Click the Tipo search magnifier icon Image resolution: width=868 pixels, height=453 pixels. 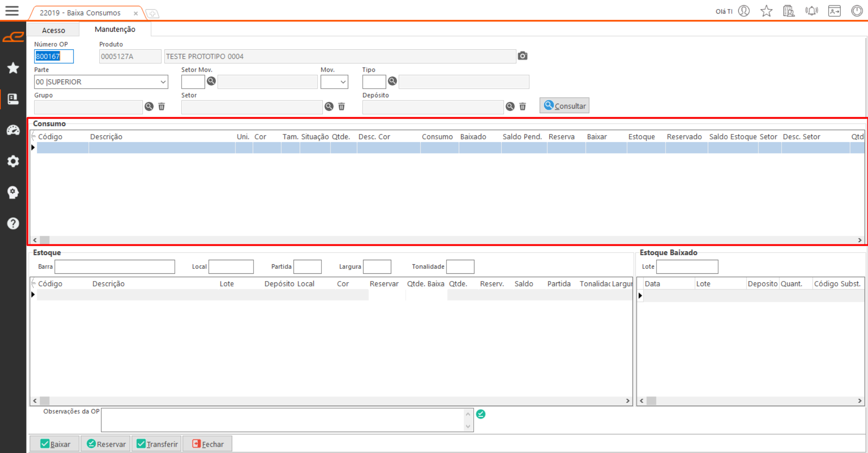click(392, 81)
